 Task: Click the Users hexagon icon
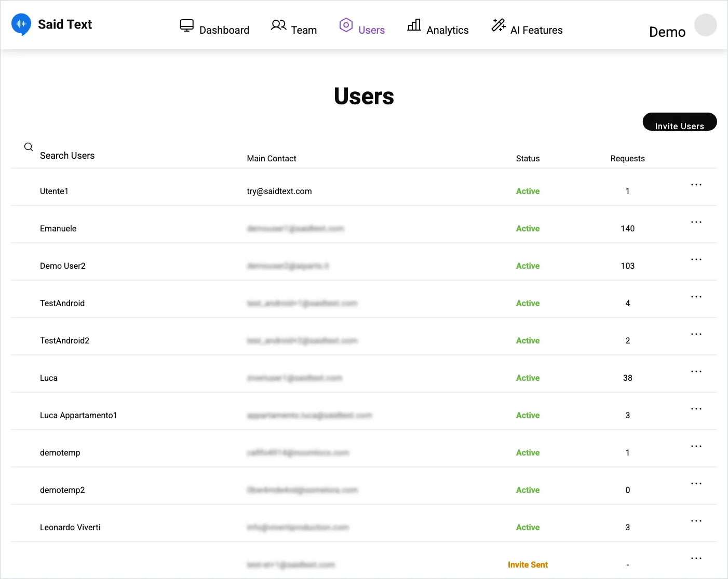click(x=346, y=25)
